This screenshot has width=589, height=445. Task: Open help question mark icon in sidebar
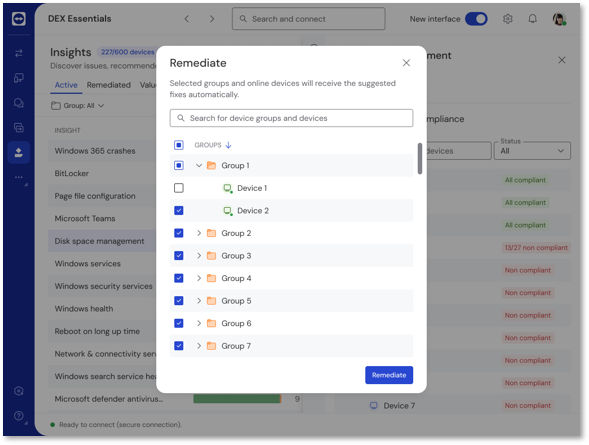coord(19,416)
